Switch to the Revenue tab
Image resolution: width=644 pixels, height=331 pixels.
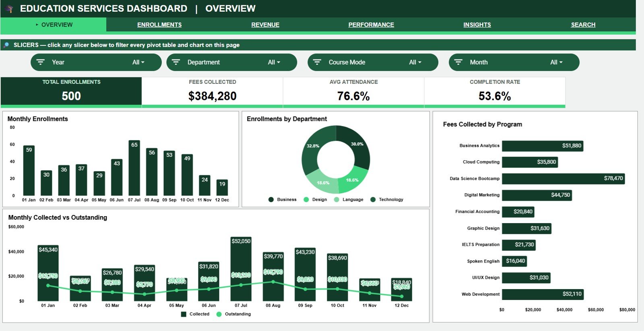tap(265, 25)
